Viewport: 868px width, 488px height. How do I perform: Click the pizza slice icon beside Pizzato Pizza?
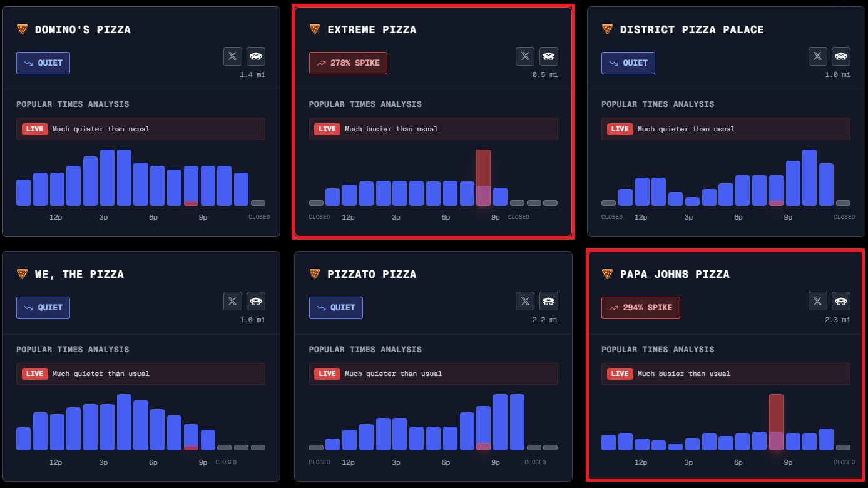tap(315, 274)
